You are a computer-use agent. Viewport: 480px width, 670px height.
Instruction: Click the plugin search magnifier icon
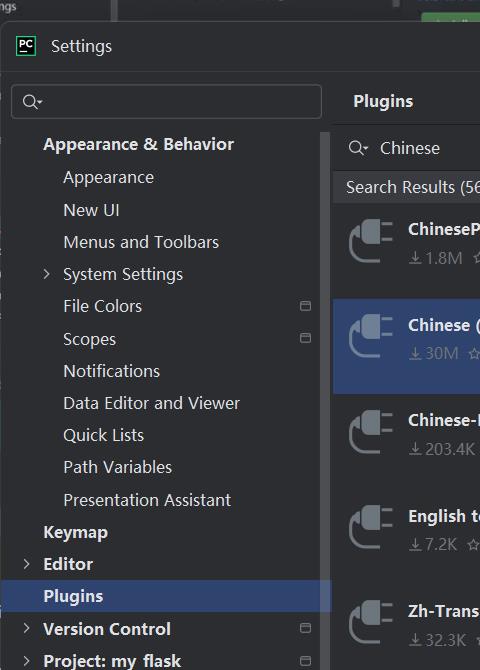pyautogui.click(x=358, y=148)
